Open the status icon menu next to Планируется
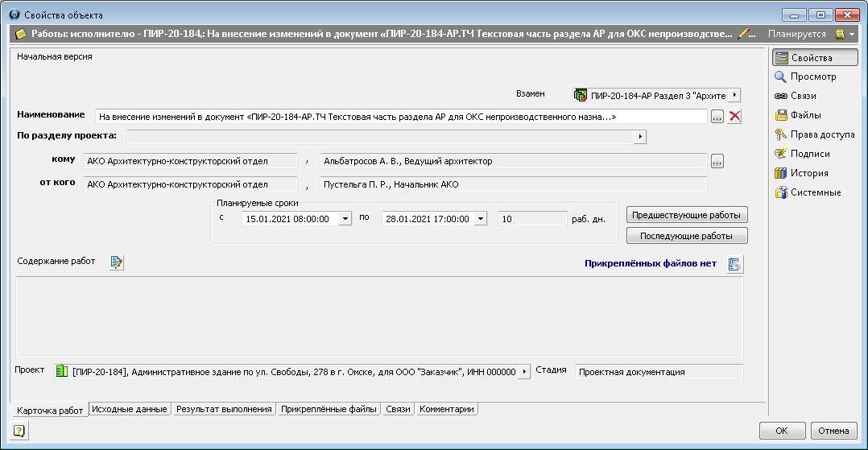868x450 pixels. click(844, 35)
